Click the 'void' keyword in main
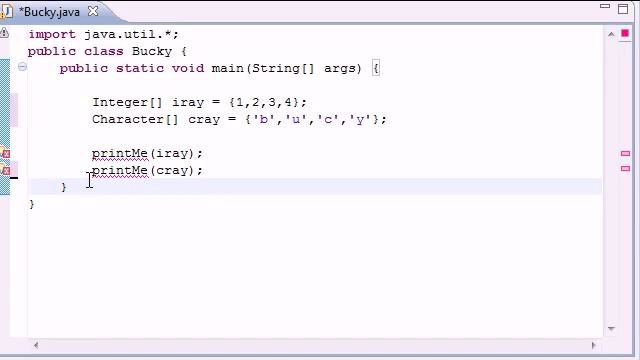 click(188, 68)
